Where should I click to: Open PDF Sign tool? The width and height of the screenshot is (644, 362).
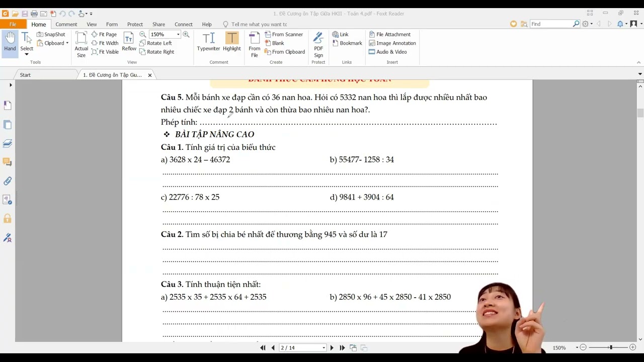[318, 44]
